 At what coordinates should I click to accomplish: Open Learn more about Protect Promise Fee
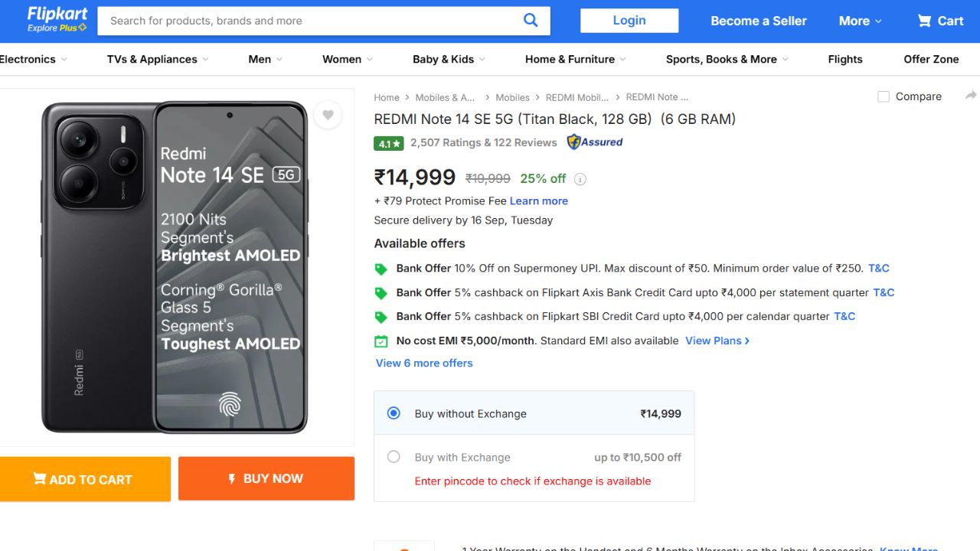point(539,201)
